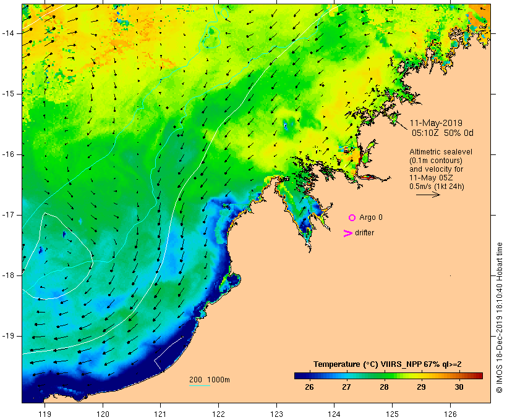Click the dark red end of temperature bar
Image resolution: width=507 pixels, height=420 pixels.
[479, 376]
